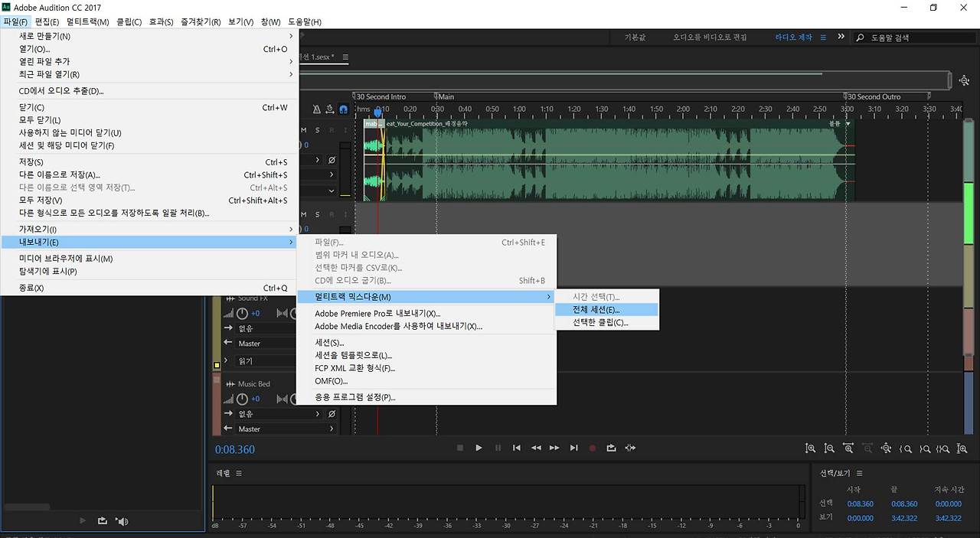The image size is (980, 538).
Task: Mute the second track with M
Action: click(304, 215)
